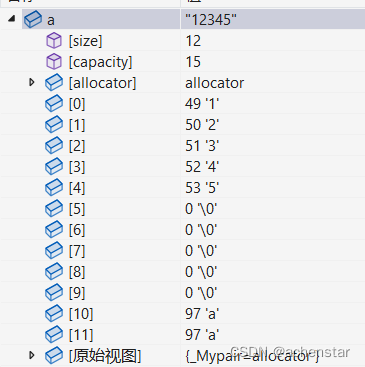
Task: Click the field icon of element [6]
Action: (54, 230)
